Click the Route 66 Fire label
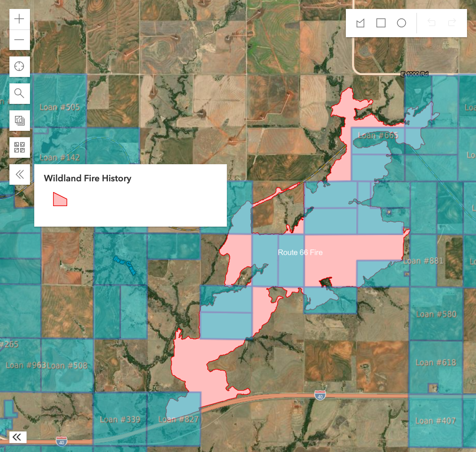This screenshot has height=452, width=476. pyautogui.click(x=300, y=253)
